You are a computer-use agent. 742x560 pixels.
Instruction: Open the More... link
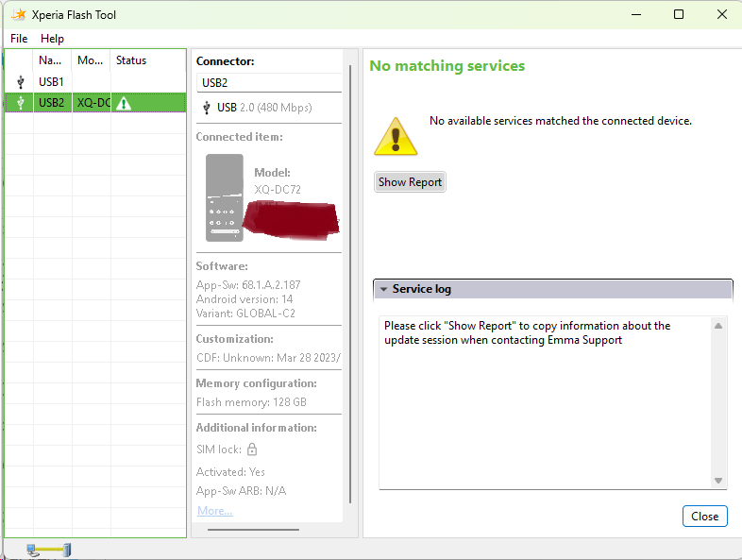[215, 511]
